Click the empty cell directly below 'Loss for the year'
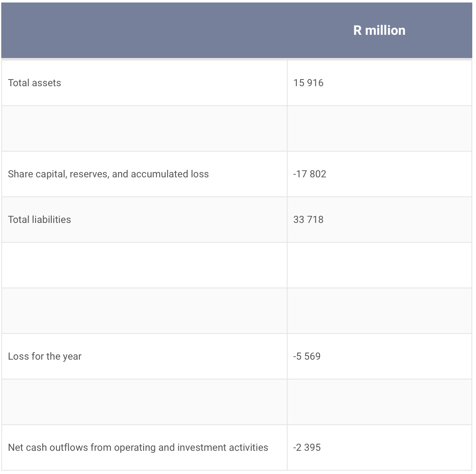This screenshot has width=476, height=474. [x=144, y=402]
